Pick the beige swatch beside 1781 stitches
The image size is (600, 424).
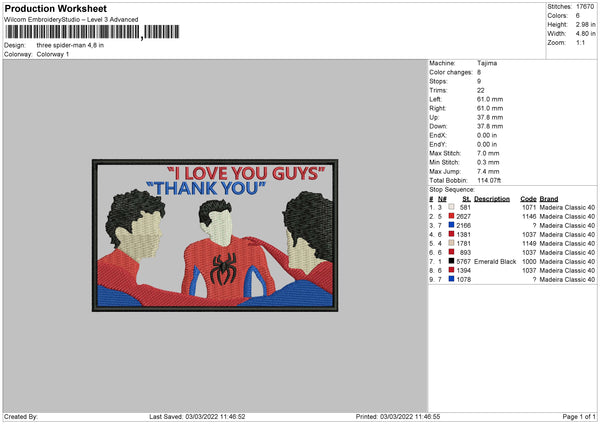coord(452,243)
